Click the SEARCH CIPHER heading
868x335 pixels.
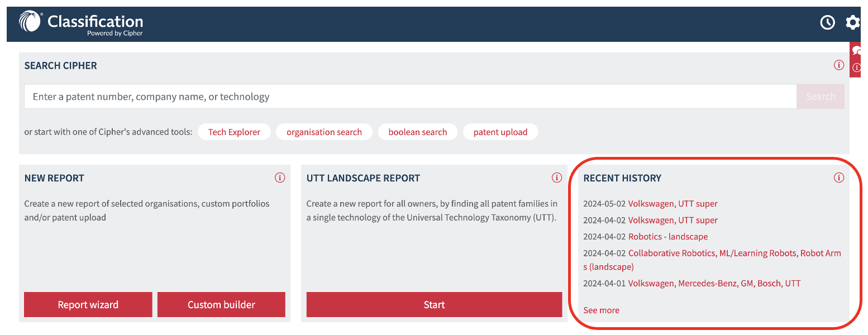[x=60, y=66]
